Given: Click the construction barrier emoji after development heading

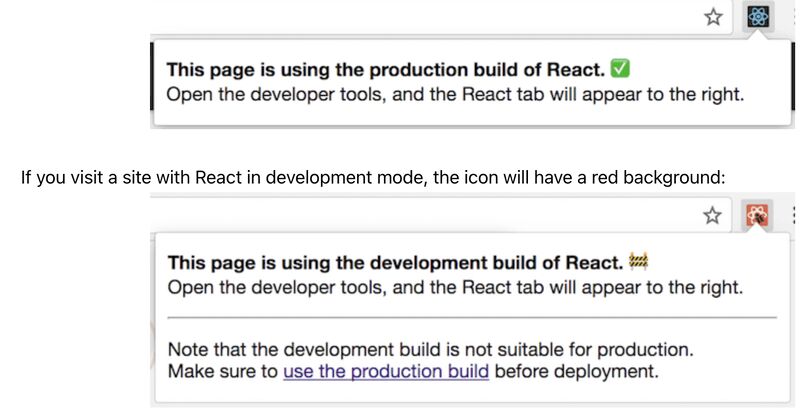Looking at the screenshot, I should pyautogui.click(x=638, y=261).
